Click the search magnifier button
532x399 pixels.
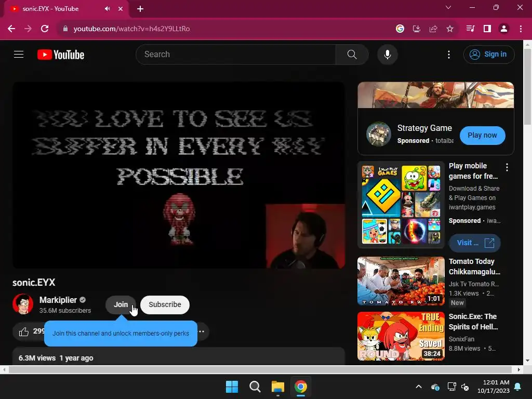(352, 54)
